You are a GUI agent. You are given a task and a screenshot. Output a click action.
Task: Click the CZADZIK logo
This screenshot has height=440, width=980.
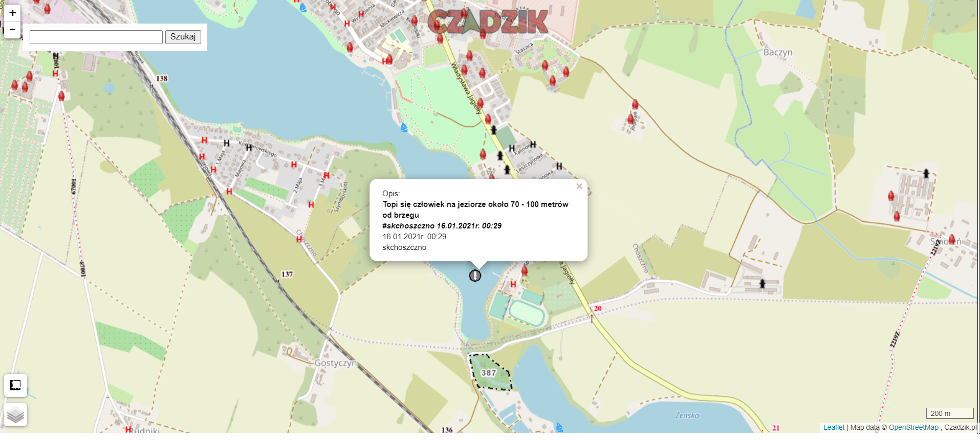click(487, 22)
